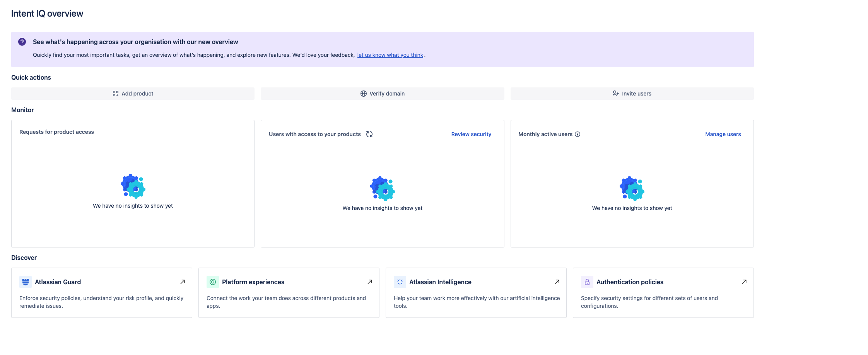Click the 'Quick actions' section heading
Screen dimensions: 868x355
click(31, 77)
